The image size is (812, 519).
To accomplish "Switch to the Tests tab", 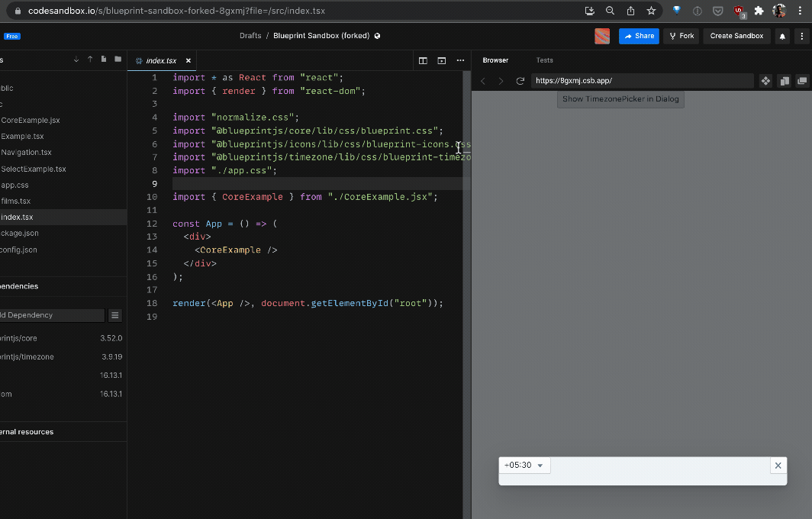I will [544, 60].
